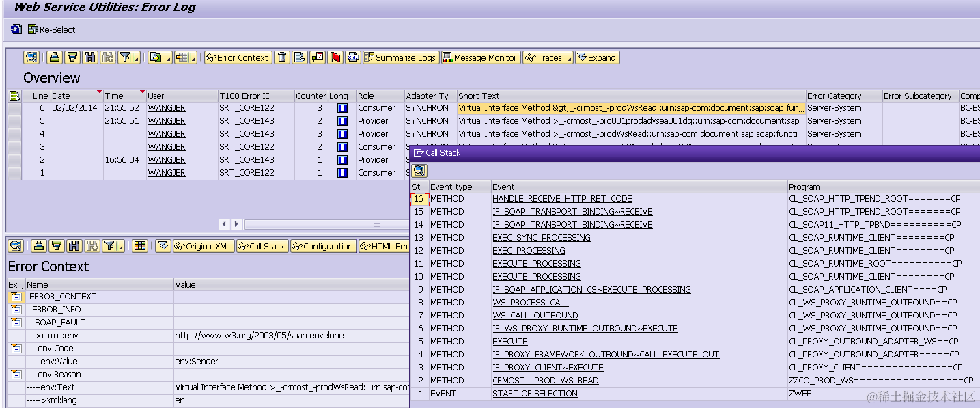Click the layout grid icon in Overview toolbar
Screen dimensions: 980x408
coord(182,57)
